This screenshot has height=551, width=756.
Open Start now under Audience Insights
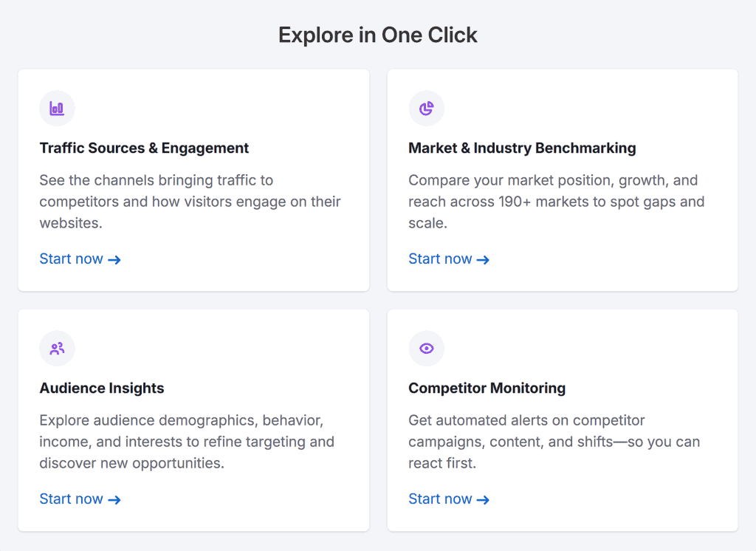70,499
